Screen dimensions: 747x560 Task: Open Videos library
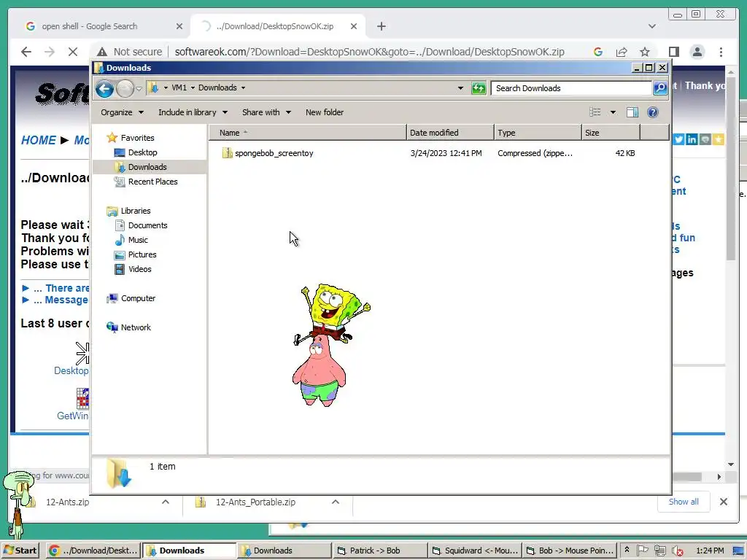[x=139, y=270]
